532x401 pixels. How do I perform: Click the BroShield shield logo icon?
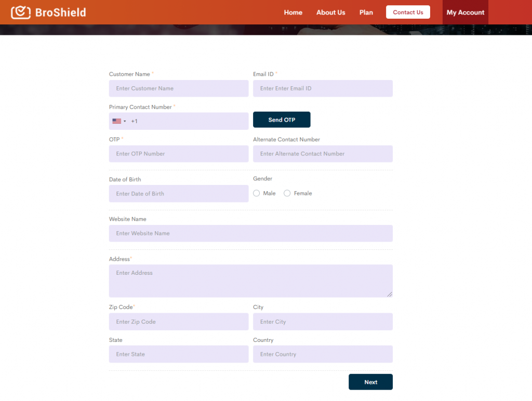coord(21,12)
